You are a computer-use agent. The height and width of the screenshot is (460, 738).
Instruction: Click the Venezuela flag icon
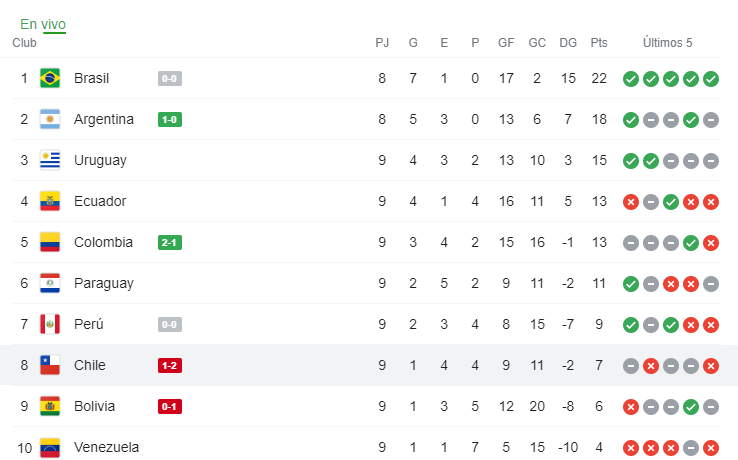pos(50,447)
